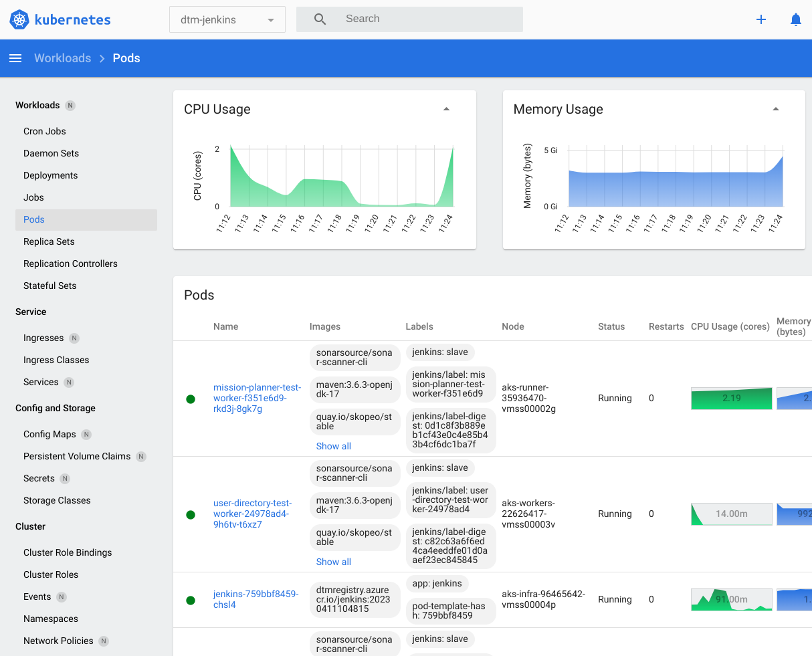Click the CPU Usage area chart
The height and width of the screenshot is (656, 812).
(x=342, y=176)
